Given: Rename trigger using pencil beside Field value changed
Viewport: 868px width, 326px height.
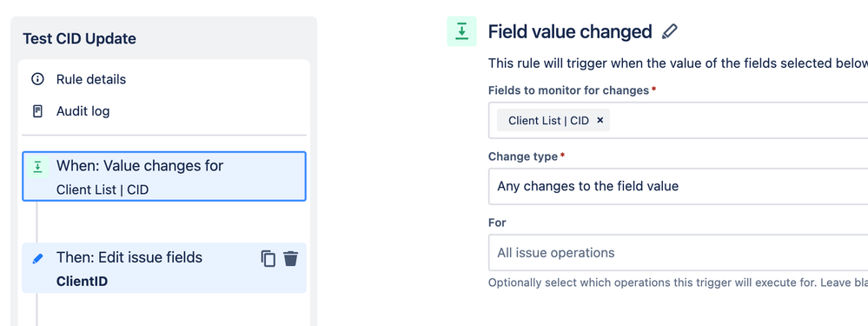Looking at the screenshot, I should click(669, 31).
